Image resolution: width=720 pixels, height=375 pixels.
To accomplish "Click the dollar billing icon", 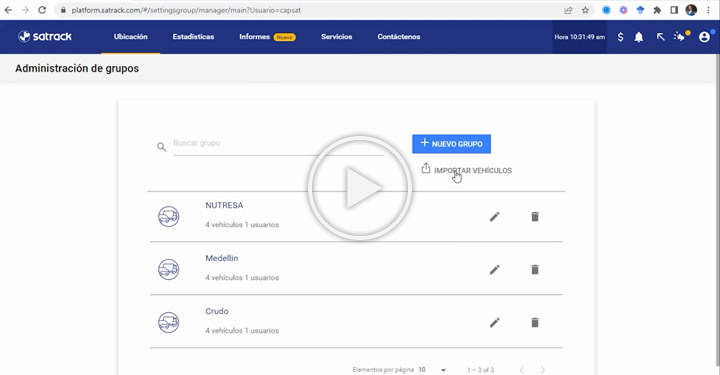I will (x=620, y=37).
